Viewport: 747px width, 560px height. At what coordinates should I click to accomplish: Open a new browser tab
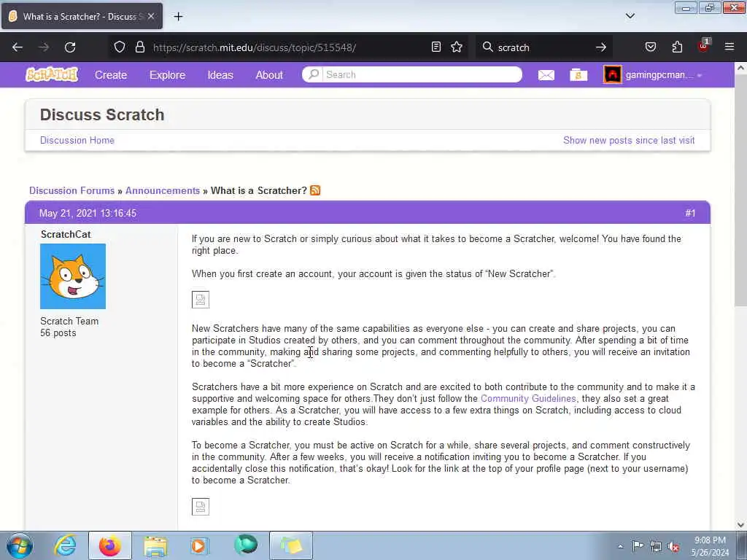pos(178,17)
